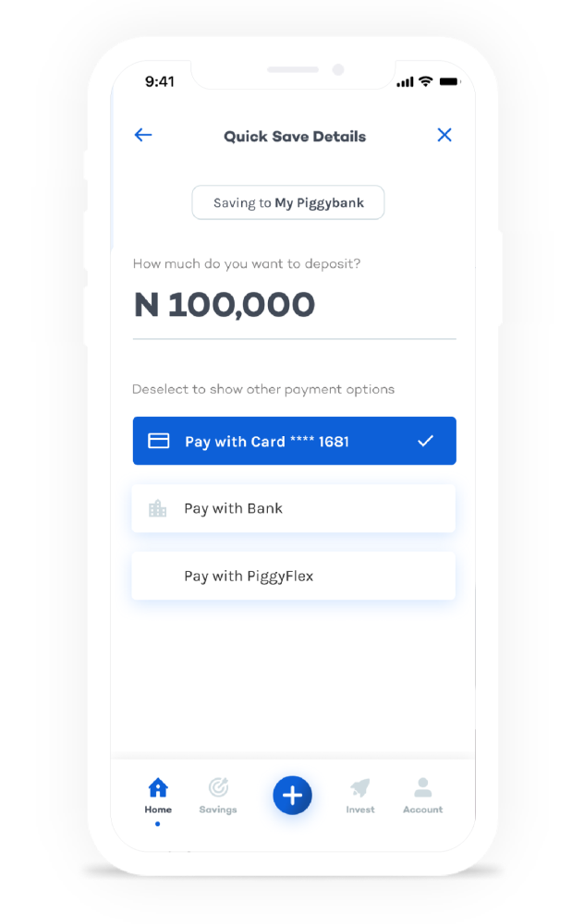
Task: Click the Quick Save Details title
Action: coord(295,137)
